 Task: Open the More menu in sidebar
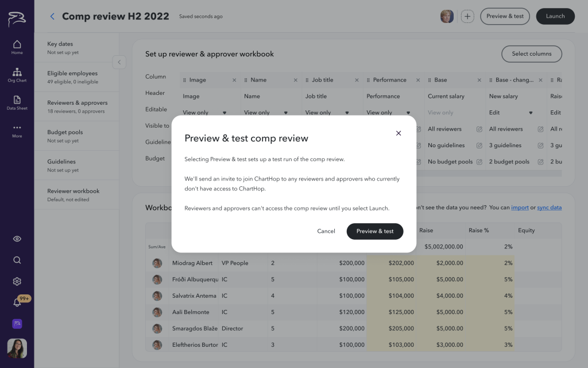click(x=17, y=130)
